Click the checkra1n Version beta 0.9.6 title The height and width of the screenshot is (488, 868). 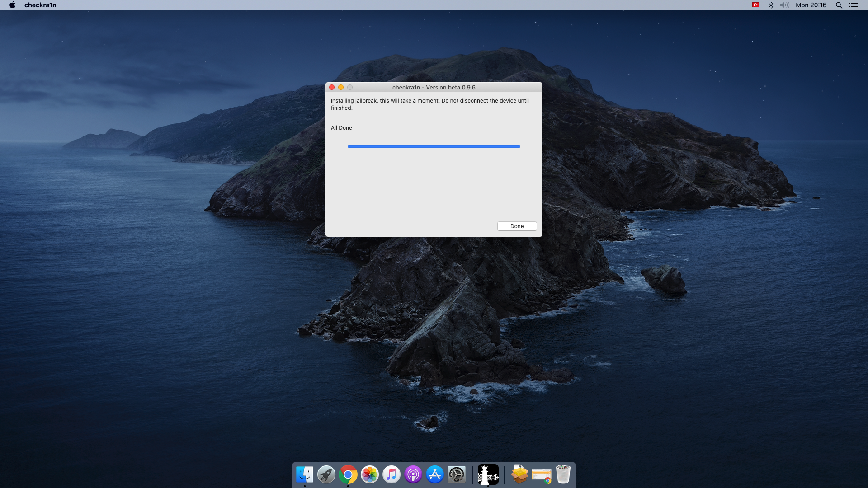click(x=434, y=87)
